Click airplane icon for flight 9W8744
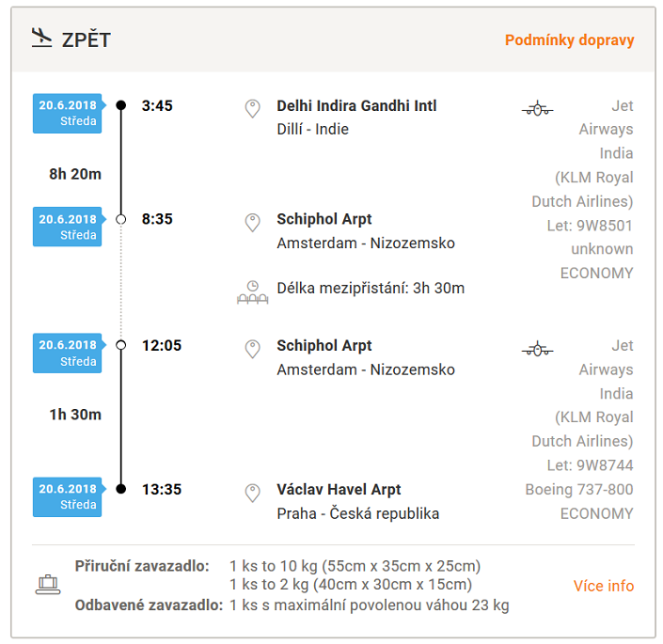The image size is (663, 644). pyautogui.click(x=537, y=349)
